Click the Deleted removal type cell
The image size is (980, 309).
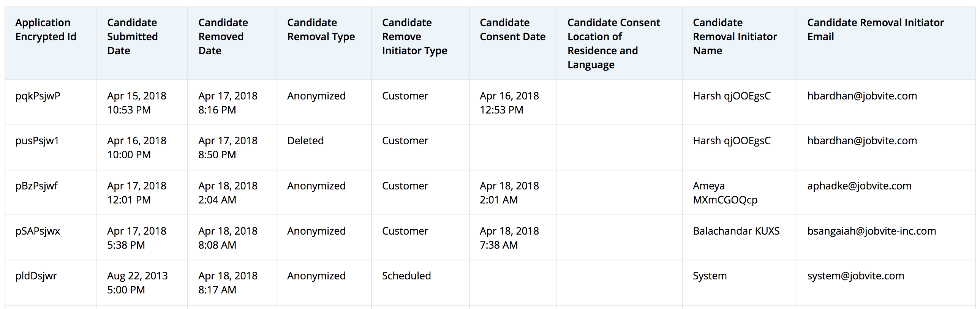[x=305, y=140]
